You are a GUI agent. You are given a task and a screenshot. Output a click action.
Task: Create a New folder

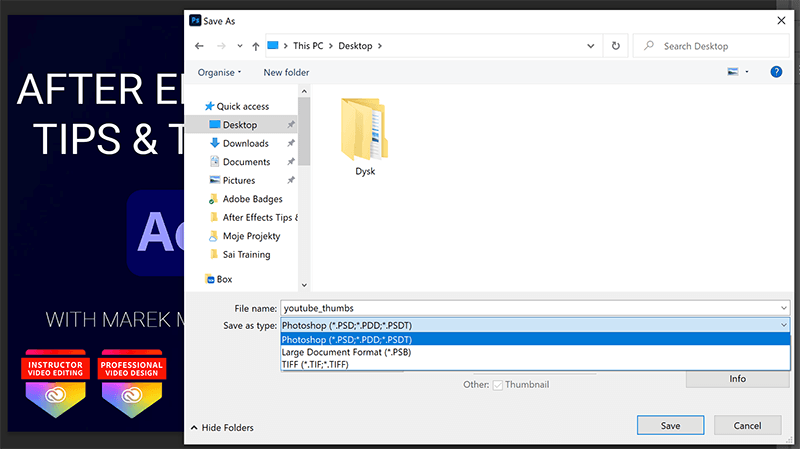pyautogui.click(x=286, y=72)
